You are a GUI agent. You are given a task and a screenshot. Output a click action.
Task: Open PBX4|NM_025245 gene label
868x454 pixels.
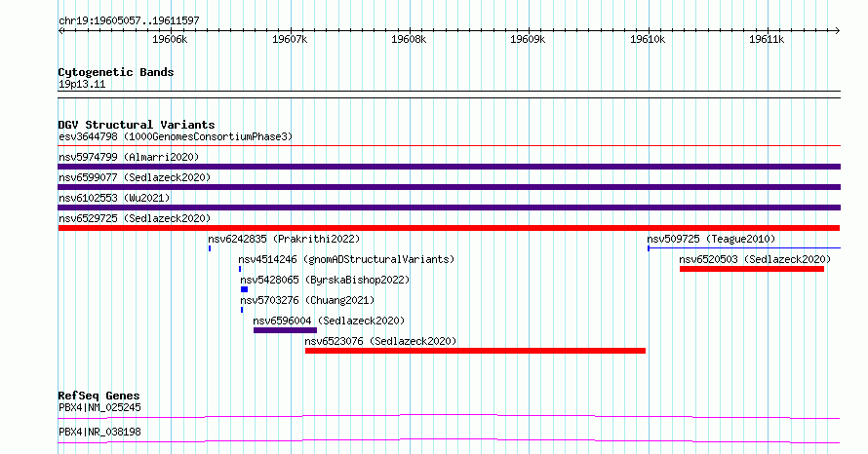[x=99, y=407]
